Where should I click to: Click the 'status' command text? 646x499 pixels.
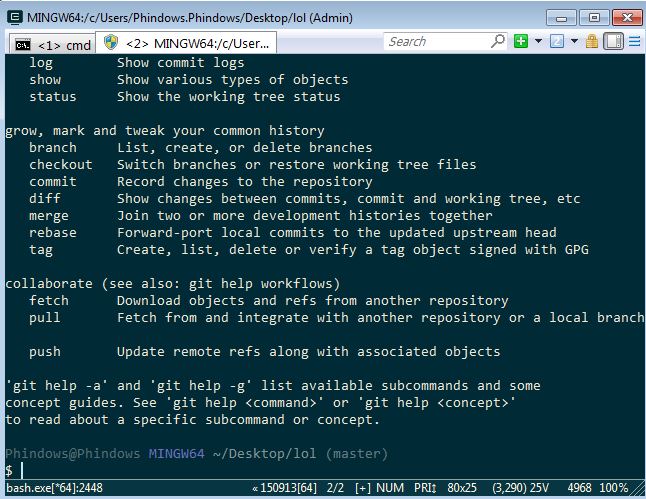(x=53, y=97)
